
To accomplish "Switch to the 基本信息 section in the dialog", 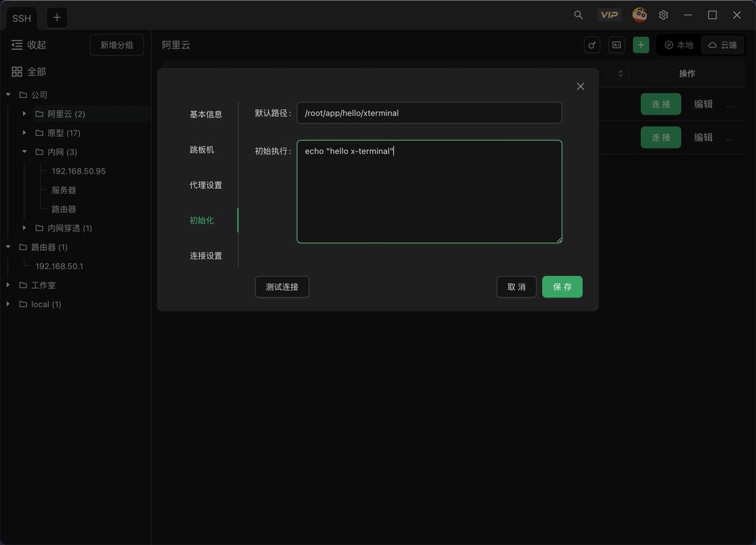I will coord(206,114).
